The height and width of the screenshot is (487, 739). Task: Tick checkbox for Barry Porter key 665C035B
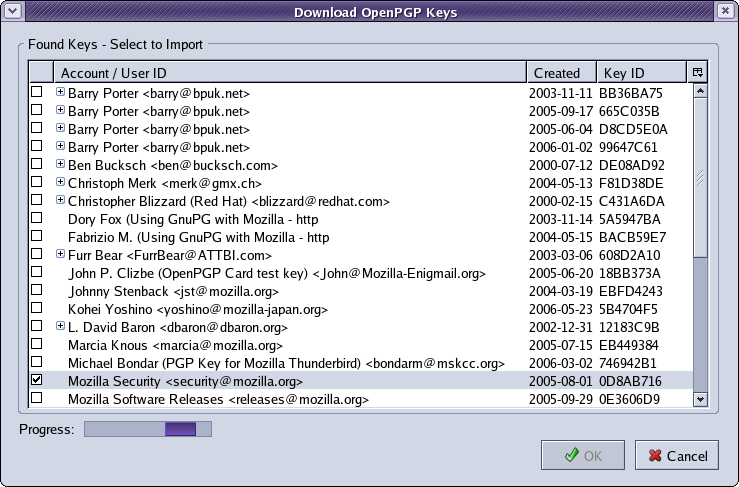point(36,109)
